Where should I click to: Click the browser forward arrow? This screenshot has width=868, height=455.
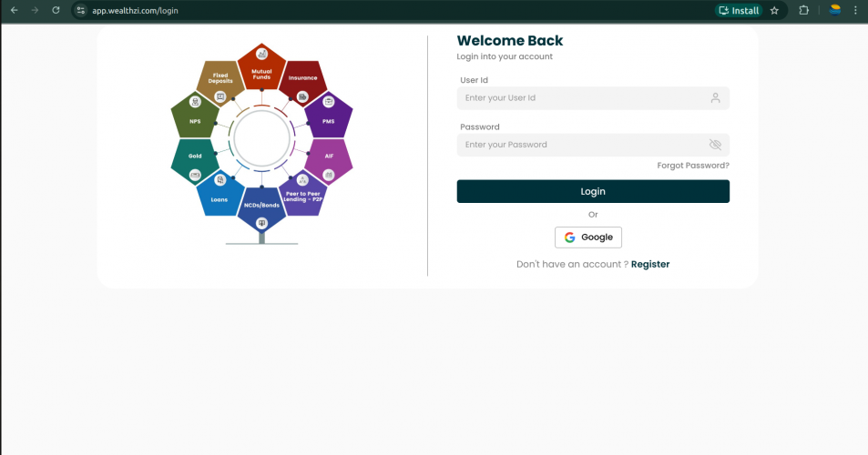tap(35, 11)
